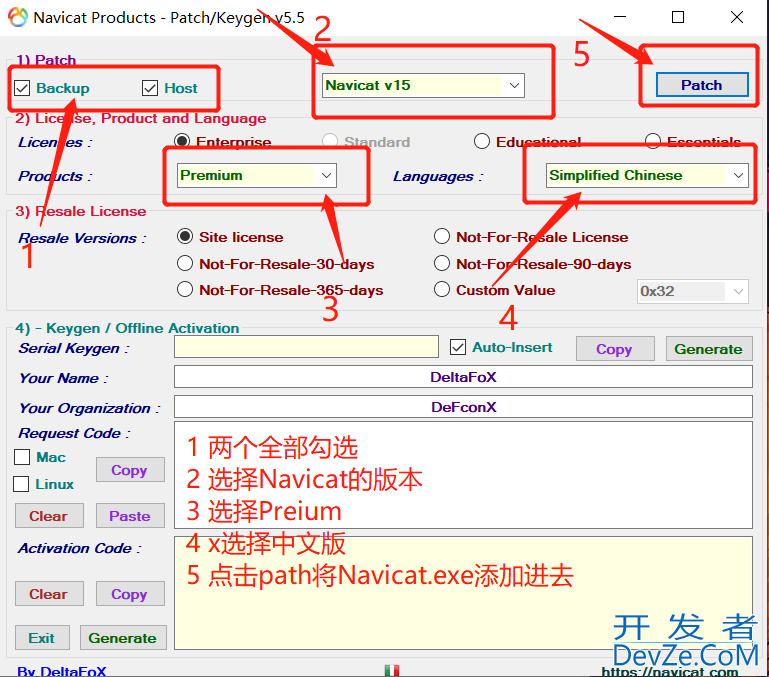Open the Navicat v15 version dropdown

click(423, 85)
